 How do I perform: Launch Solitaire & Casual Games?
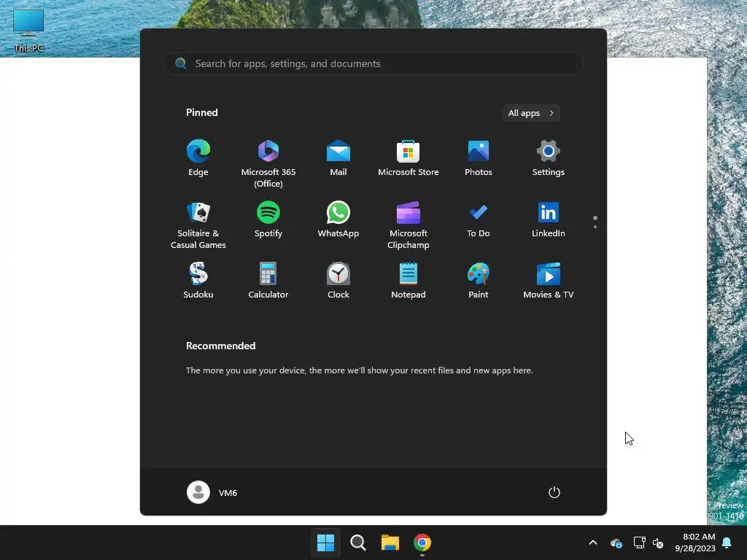(198, 225)
